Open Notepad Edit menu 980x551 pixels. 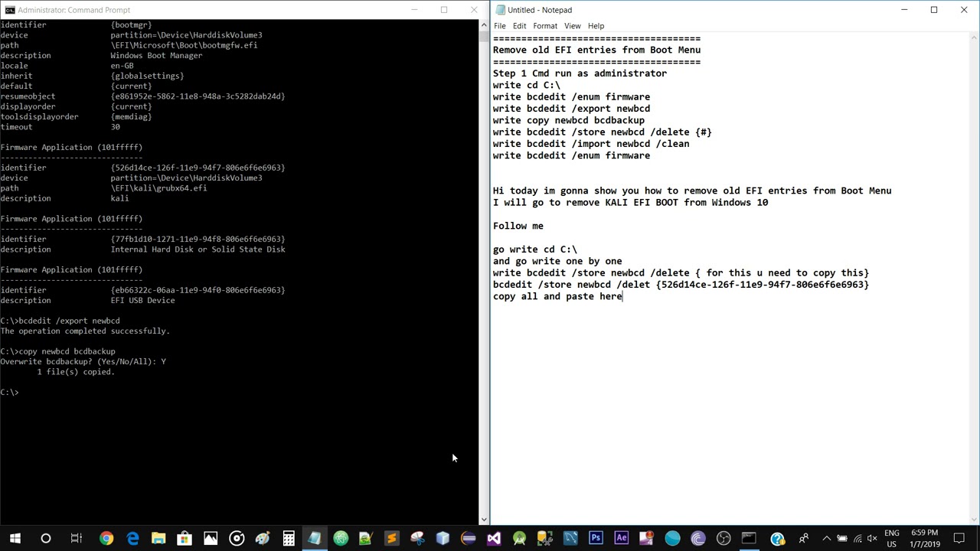pyautogui.click(x=519, y=26)
